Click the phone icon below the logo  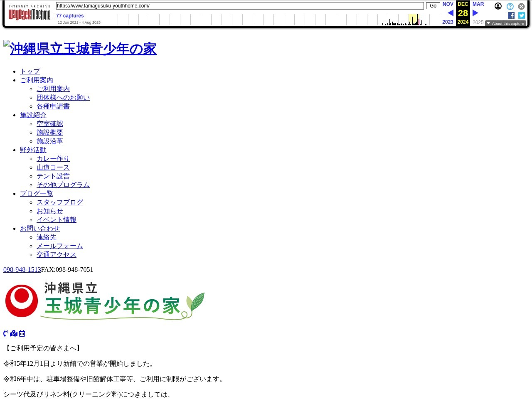pos(6,333)
